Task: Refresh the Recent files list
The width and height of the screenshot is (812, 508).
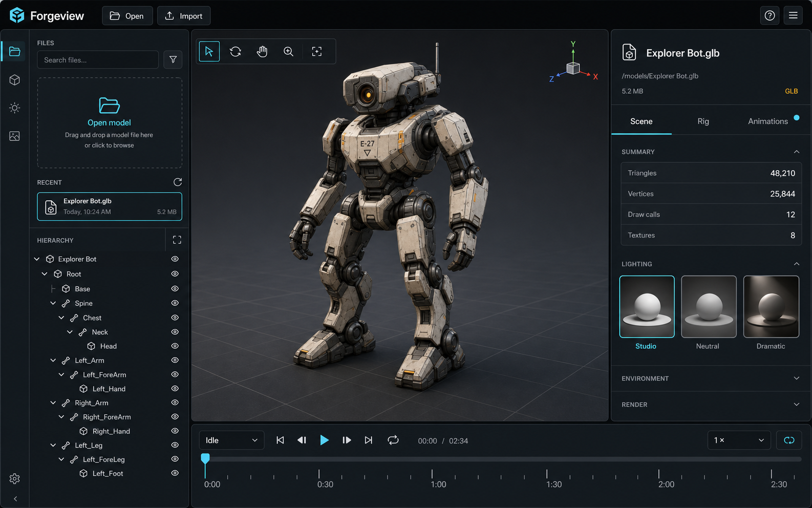Action: [178, 182]
